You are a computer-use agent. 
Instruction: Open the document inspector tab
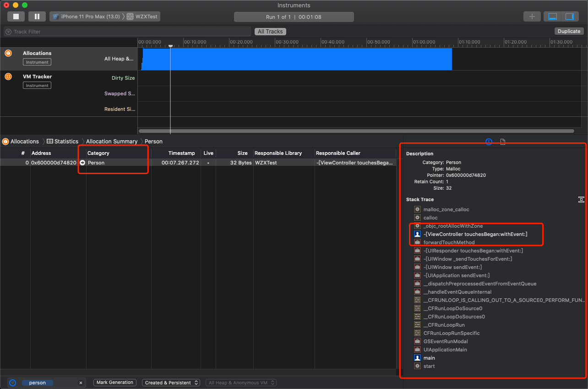click(503, 142)
